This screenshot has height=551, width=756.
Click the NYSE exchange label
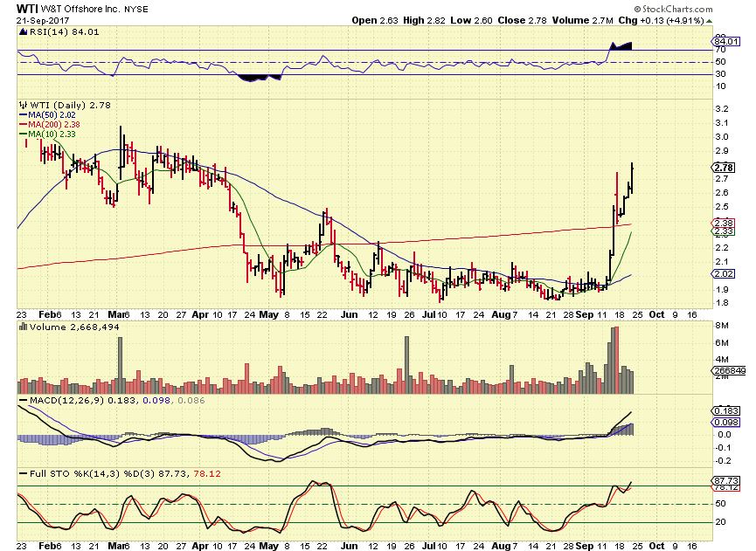(x=136, y=9)
